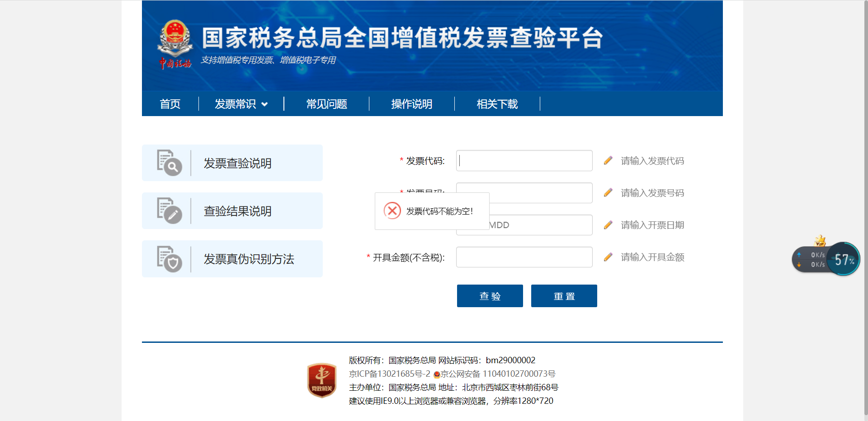
Task: Open the 首页 navigation item
Action: coord(170,104)
